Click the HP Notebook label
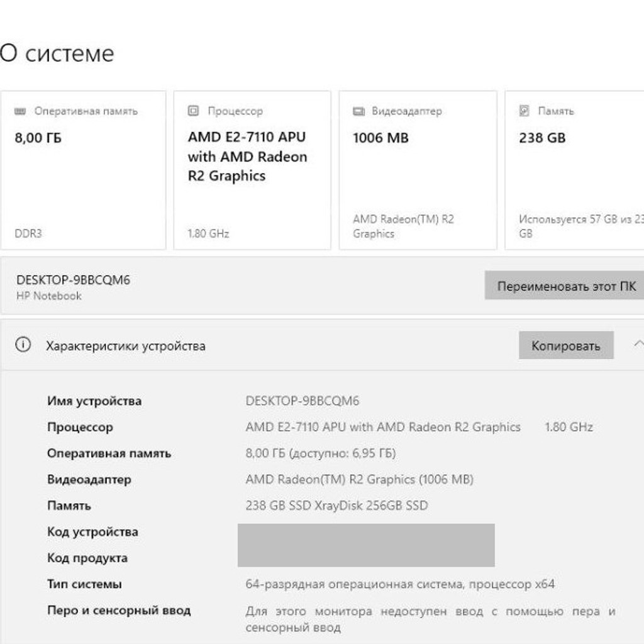This screenshot has height=644, width=644. 49,296
